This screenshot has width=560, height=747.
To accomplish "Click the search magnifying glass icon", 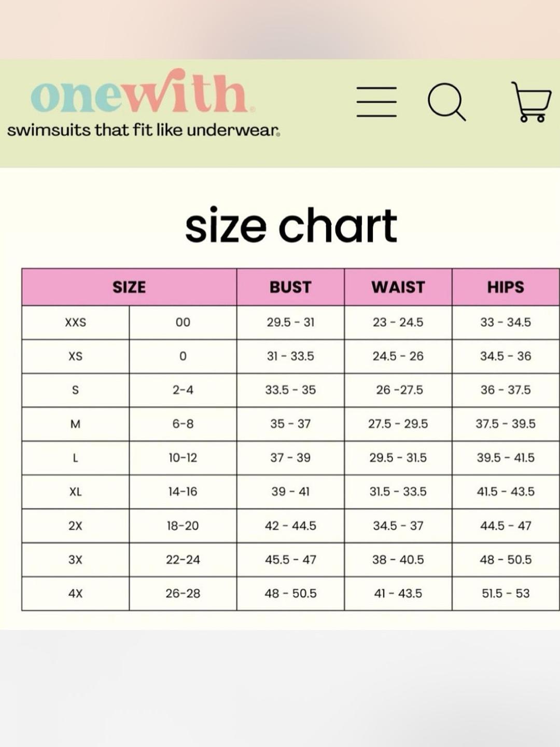I will click(446, 102).
